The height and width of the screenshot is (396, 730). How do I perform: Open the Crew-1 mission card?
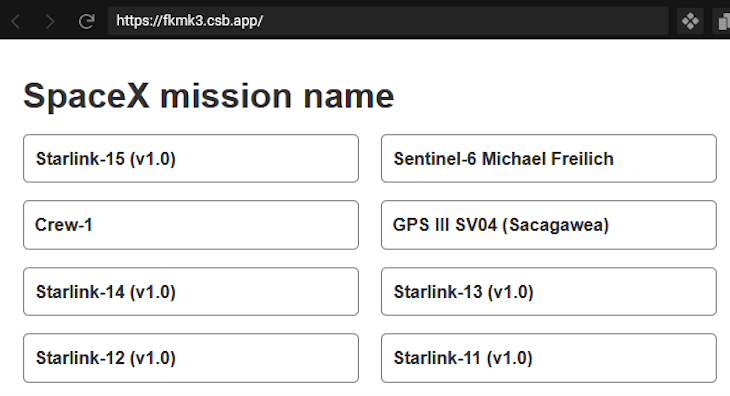[191, 225]
